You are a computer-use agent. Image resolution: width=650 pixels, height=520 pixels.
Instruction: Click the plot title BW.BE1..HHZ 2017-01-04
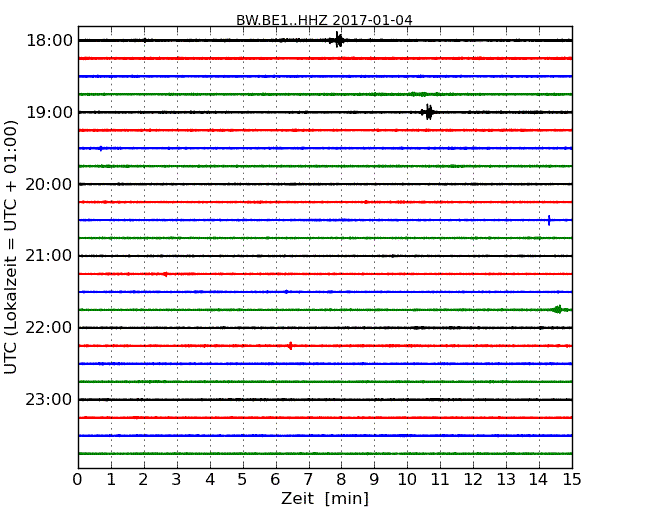coord(324,20)
